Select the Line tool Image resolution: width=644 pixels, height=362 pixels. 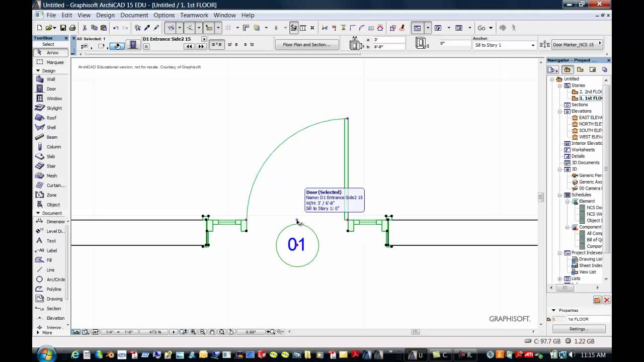pyautogui.click(x=51, y=270)
